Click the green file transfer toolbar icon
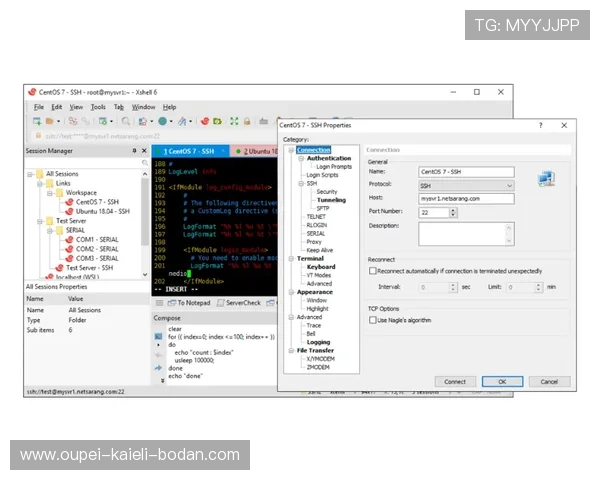Screen dimensions: 600x480 pos(217,121)
